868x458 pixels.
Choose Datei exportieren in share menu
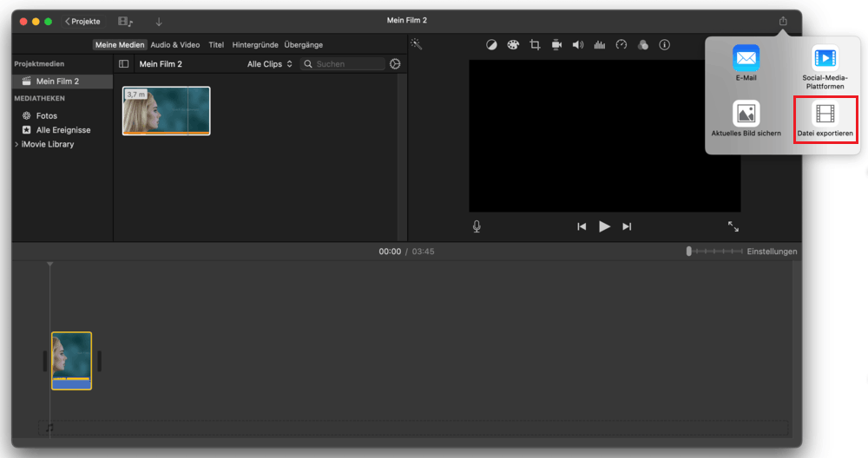(825, 121)
